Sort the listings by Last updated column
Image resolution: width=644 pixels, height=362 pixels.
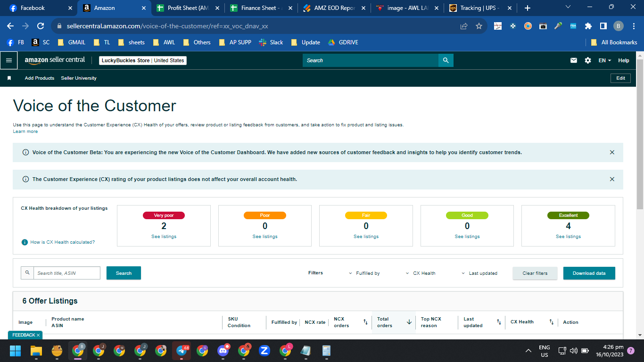(499, 322)
